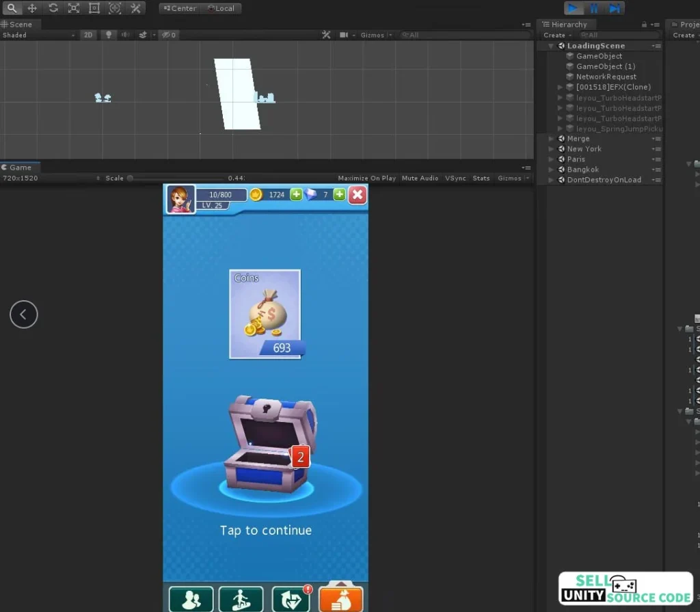The height and width of the screenshot is (612, 700).
Task: Click the Pause button
Action: pyautogui.click(x=594, y=8)
